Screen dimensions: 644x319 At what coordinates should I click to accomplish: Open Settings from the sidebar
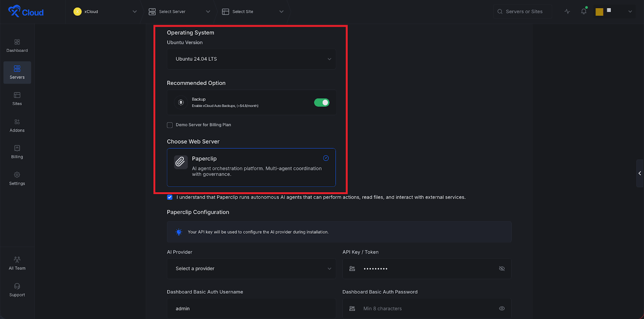coord(17,179)
